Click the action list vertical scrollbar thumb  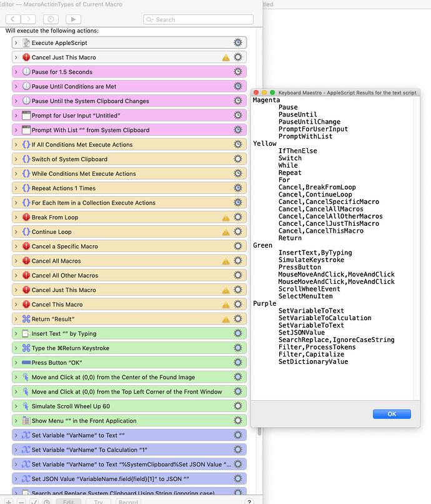click(x=259, y=431)
